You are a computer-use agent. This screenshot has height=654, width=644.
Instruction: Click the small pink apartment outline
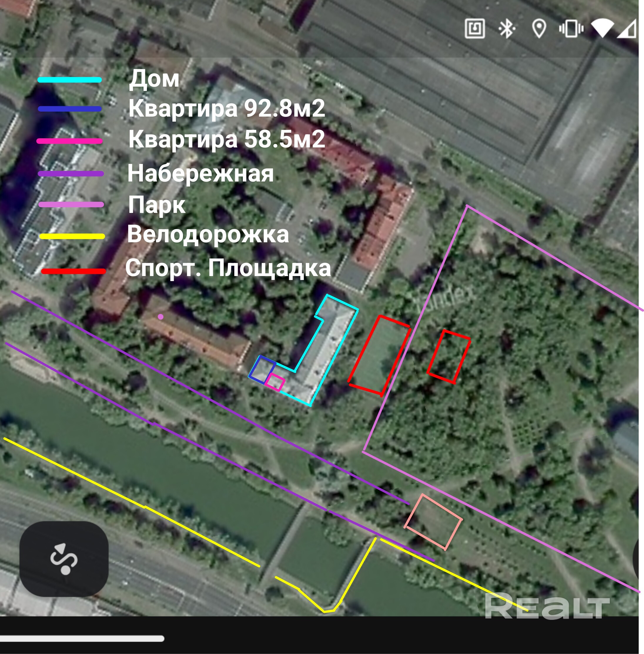pos(275,382)
